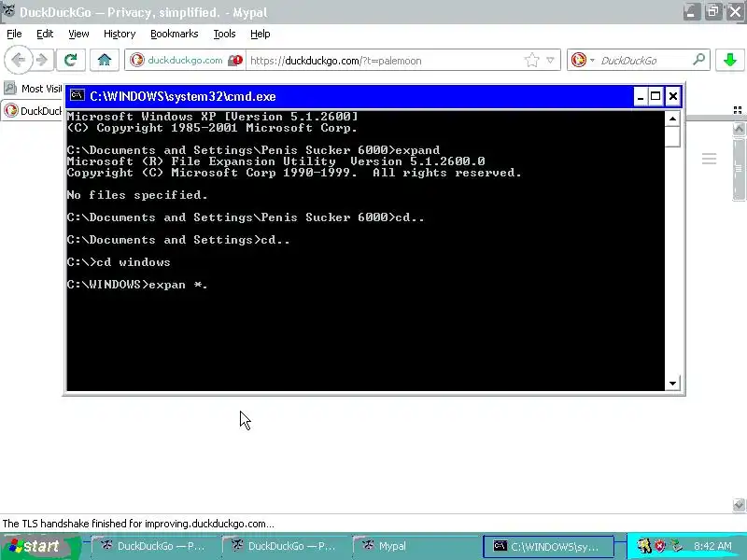Bookmark this page with the star icon
The height and width of the screenshot is (560, 747).
pyautogui.click(x=532, y=60)
